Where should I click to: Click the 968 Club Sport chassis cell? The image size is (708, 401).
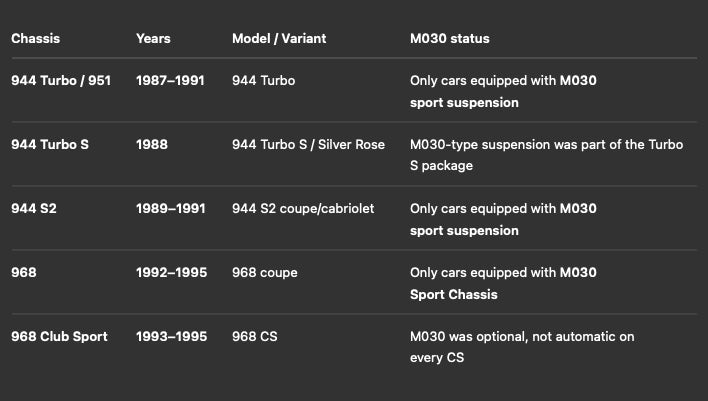tap(60, 337)
